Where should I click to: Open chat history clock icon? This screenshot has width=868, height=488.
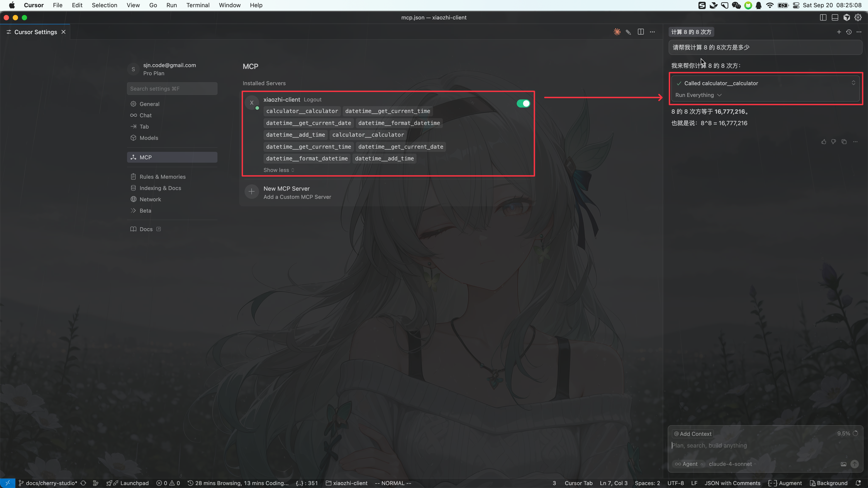click(849, 32)
